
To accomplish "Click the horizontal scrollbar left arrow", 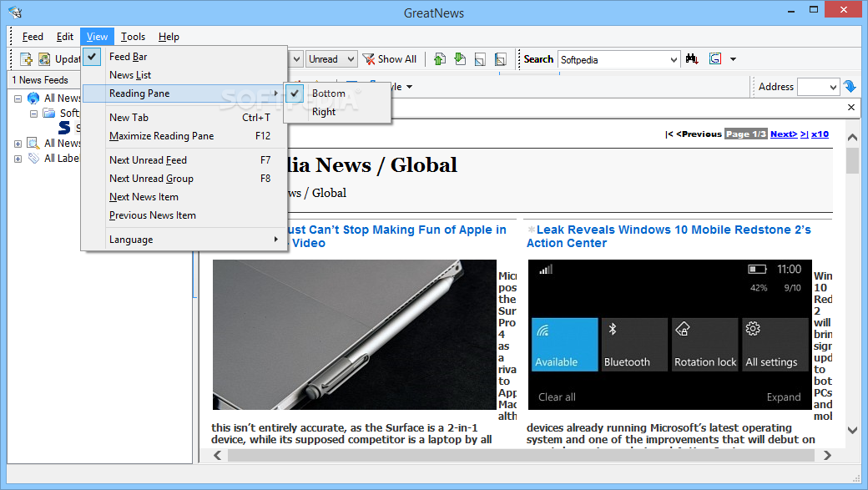I will point(218,455).
